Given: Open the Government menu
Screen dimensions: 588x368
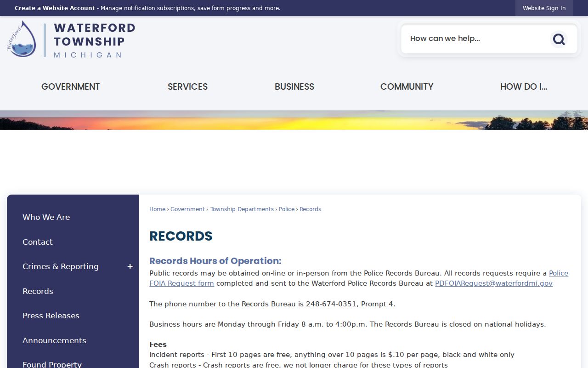Looking at the screenshot, I should pos(70,86).
